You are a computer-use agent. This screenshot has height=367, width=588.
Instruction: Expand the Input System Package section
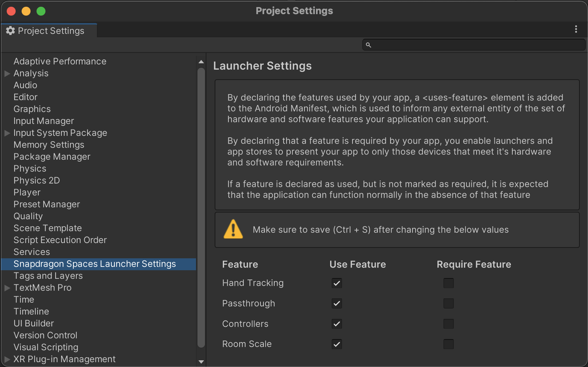tap(7, 133)
